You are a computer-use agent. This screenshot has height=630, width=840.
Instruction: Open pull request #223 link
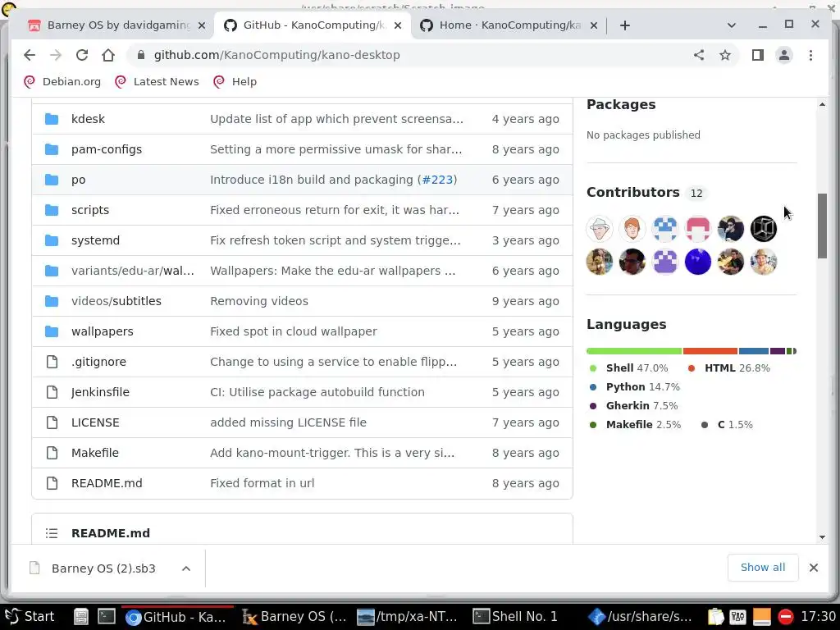tap(438, 180)
